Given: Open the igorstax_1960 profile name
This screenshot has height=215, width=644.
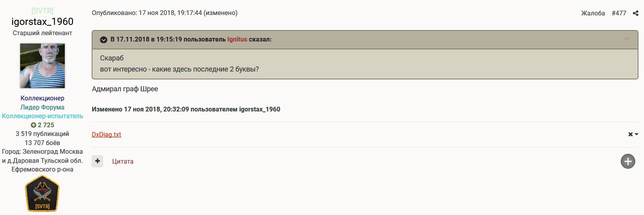Looking at the screenshot, I should (x=42, y=21).
